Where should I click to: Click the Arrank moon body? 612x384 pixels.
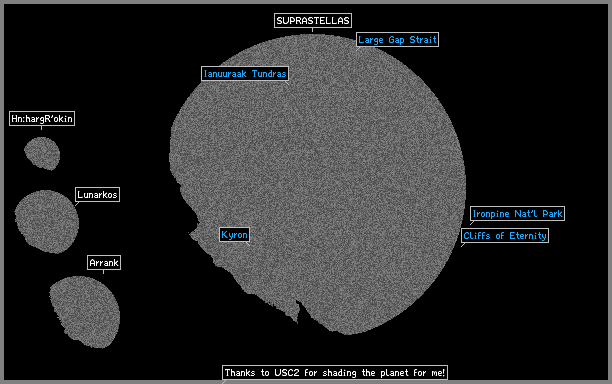click(85, 312)
